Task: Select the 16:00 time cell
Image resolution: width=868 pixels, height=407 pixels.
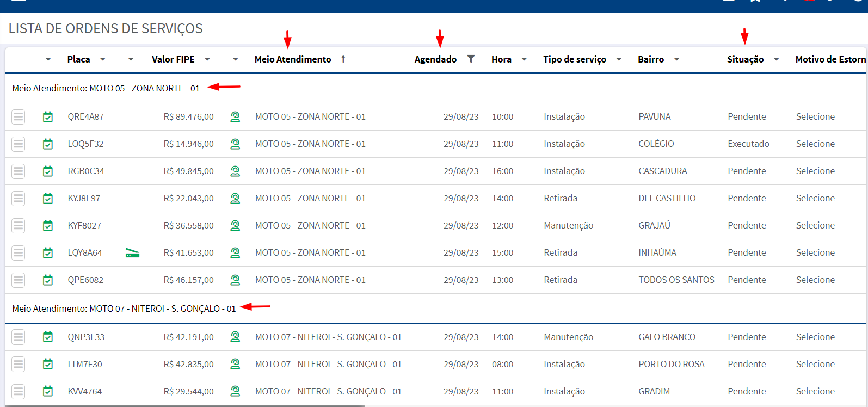Action: tap(503, 171)
